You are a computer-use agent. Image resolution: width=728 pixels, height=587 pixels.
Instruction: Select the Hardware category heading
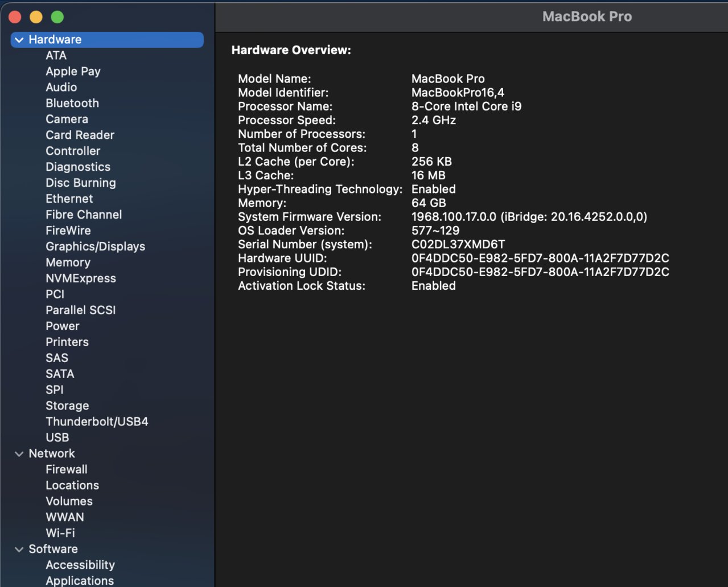pyautogui.click(x=55, y=40)
